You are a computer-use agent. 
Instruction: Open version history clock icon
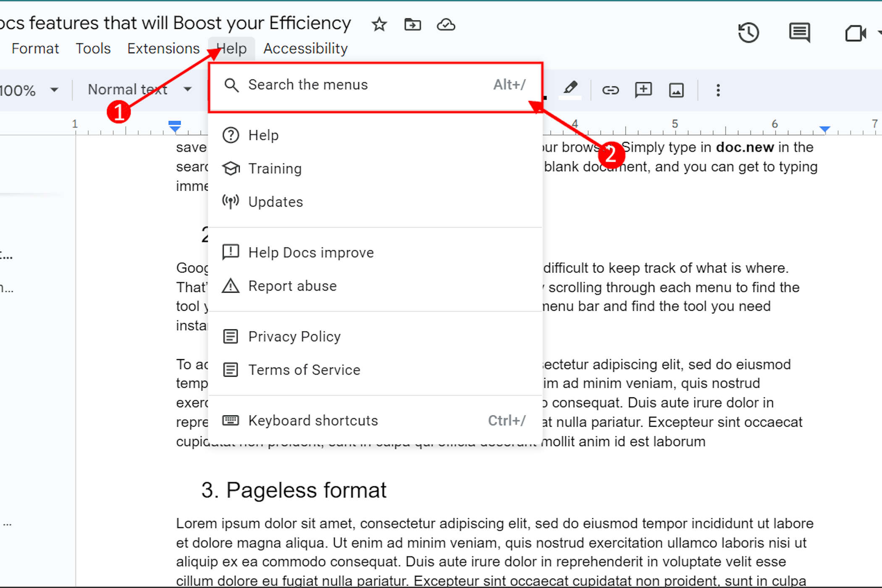tap(748, 33)
